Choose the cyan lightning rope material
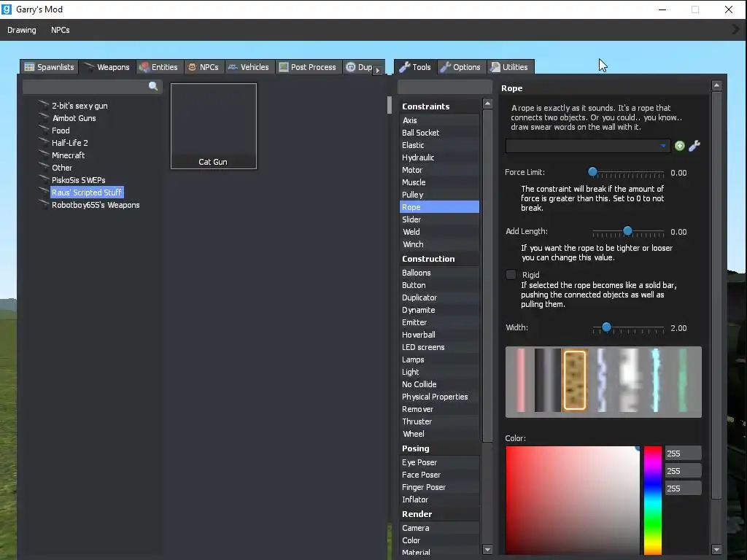Image resolution: width=747 pixels, height=560 pixels. click(656, 381)
